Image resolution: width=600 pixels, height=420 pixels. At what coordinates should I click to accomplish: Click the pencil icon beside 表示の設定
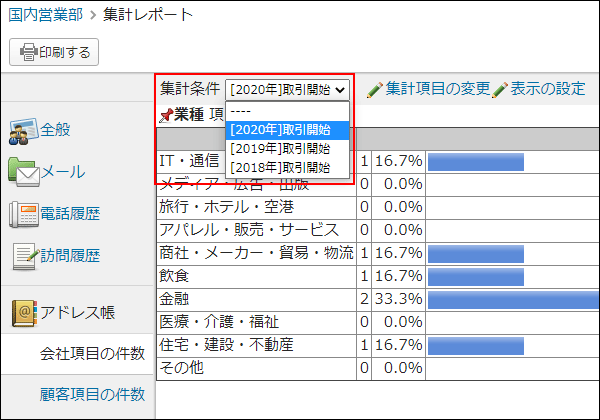point(500,89)
